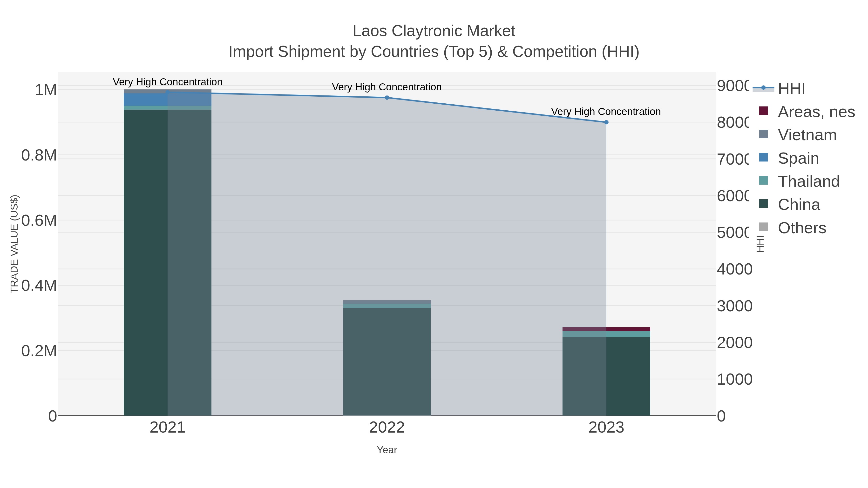Click the China bar segment for 2021
Viewport: 868px width, 488px height.
tap(168, 263)
